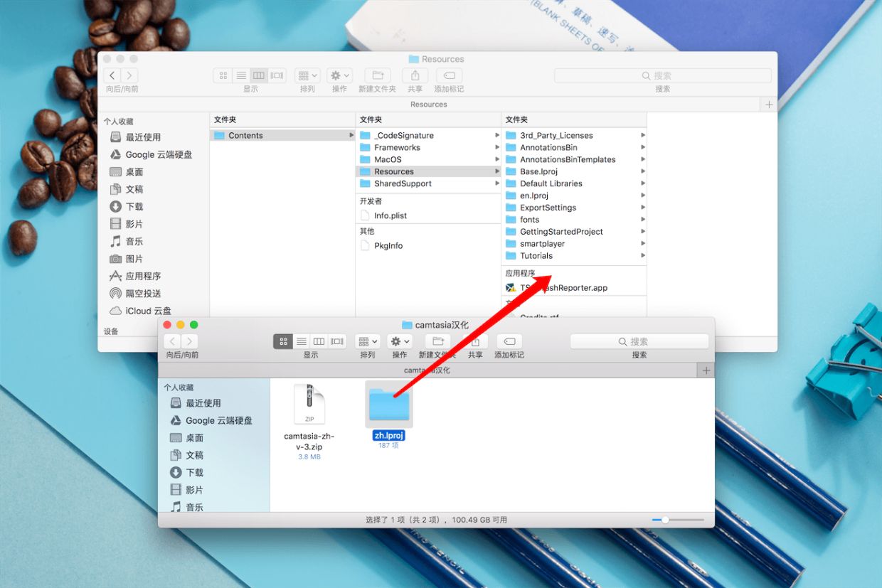This screenshot has height=588, width=882.
Task: Select the MacOS folder row
Action: pos(428,159)
